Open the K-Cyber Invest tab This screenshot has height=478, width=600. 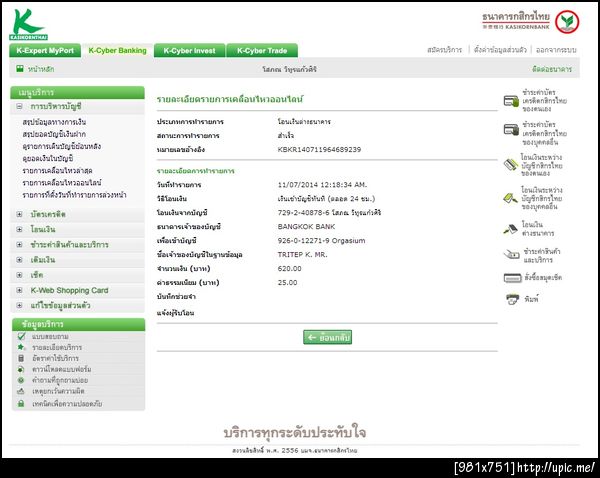click(189, 51)
